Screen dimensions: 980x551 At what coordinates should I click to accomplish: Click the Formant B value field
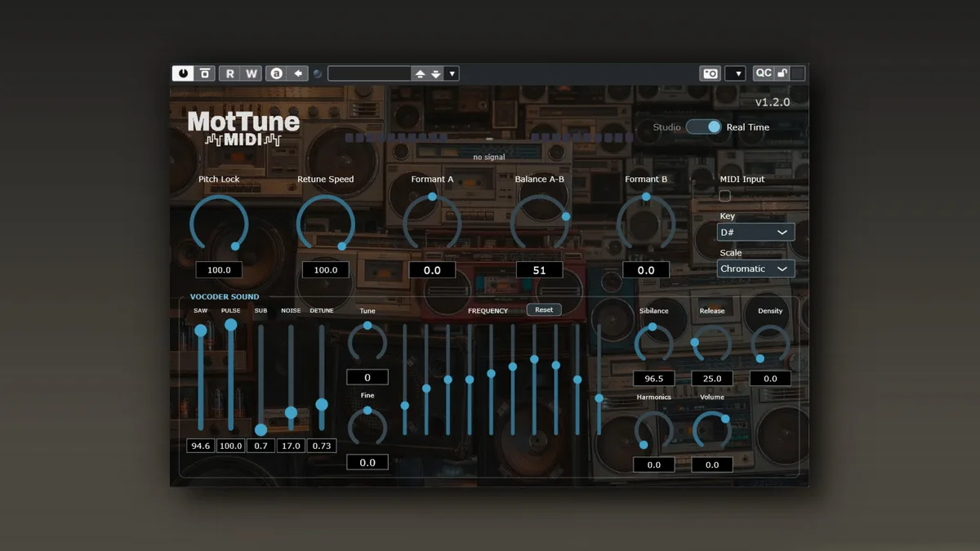pyautogui.click(x=646, y=269)
